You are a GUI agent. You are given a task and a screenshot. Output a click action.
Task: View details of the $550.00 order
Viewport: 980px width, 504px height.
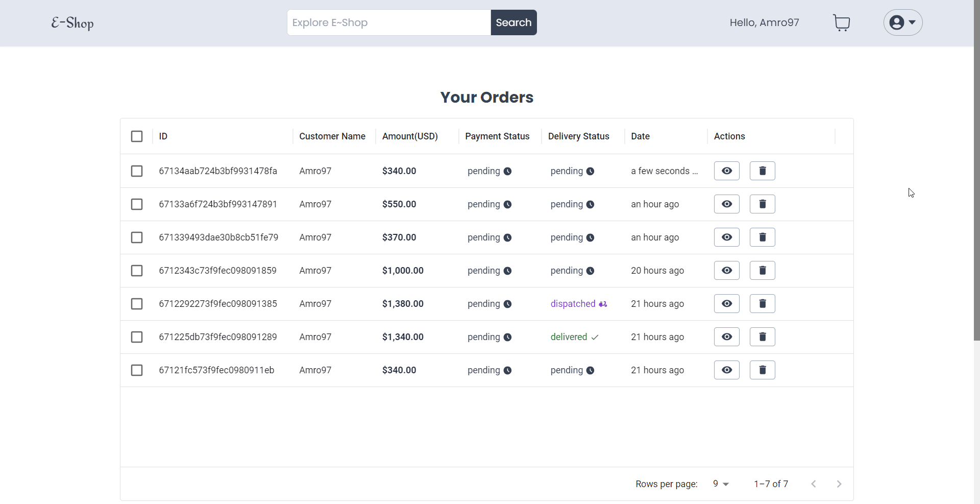(x=726, y=204)
